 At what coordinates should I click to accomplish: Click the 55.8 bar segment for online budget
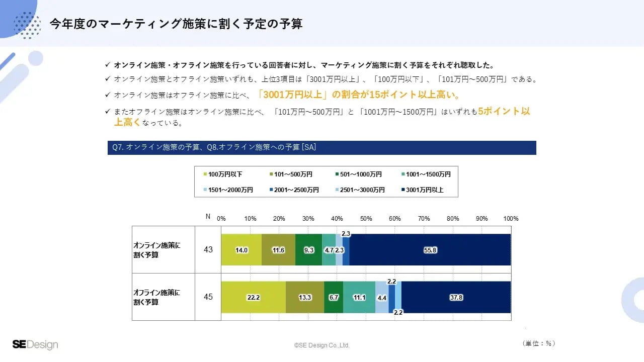pyautogui.click(x=430, y=250)
